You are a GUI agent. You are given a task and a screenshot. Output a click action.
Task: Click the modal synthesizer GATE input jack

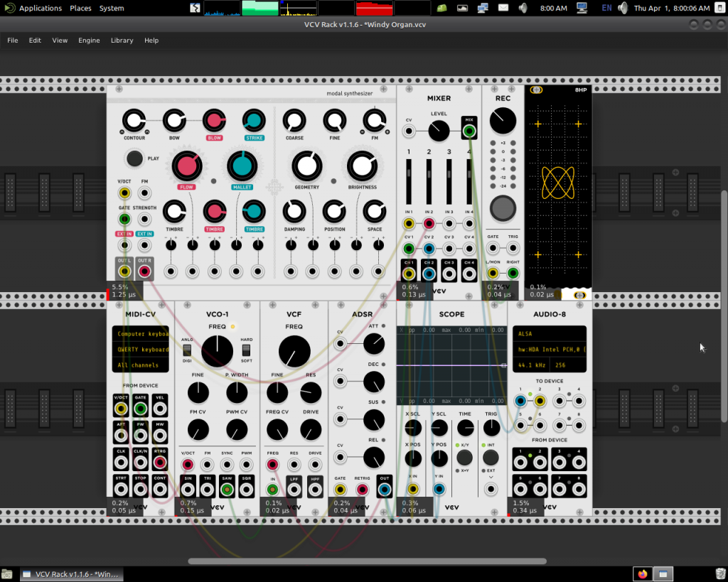tap(124, 219)
